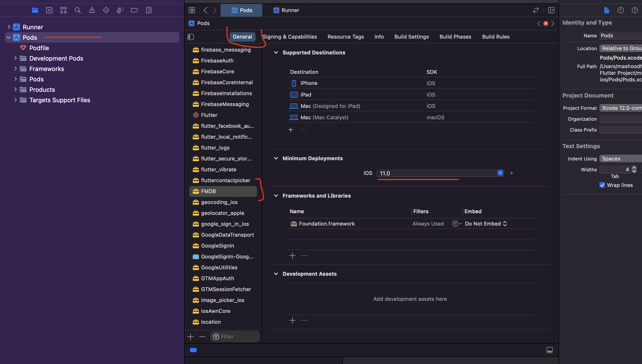Expand the Development Pods folder
Image resolution: width=642 pixels, height=364 pixels.
(15, 58)
